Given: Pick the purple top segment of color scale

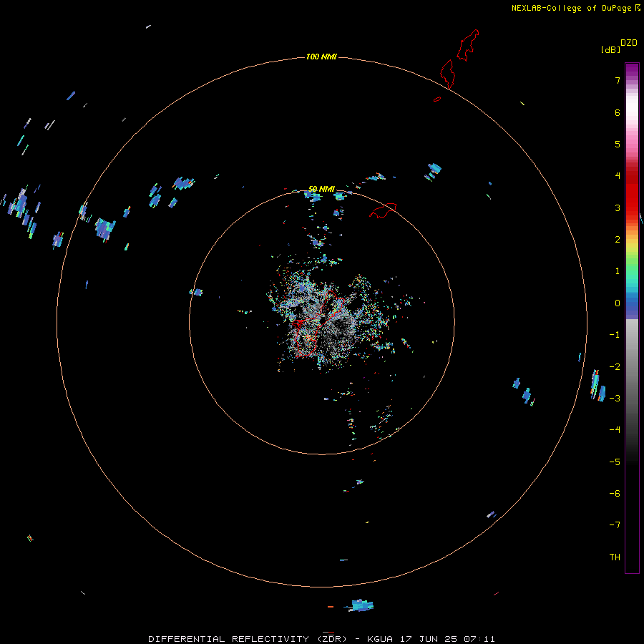Looking at the screenshot, I should pos(632,70).
